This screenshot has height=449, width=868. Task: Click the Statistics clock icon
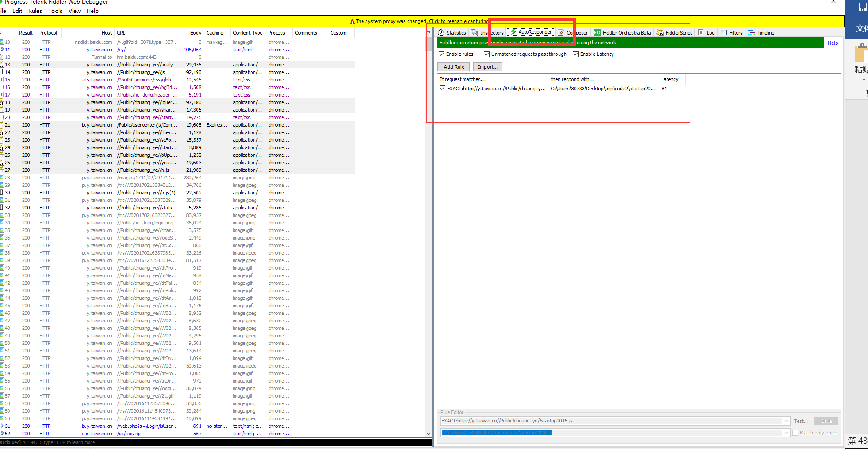pyautogui.click(x=441, y=33)
